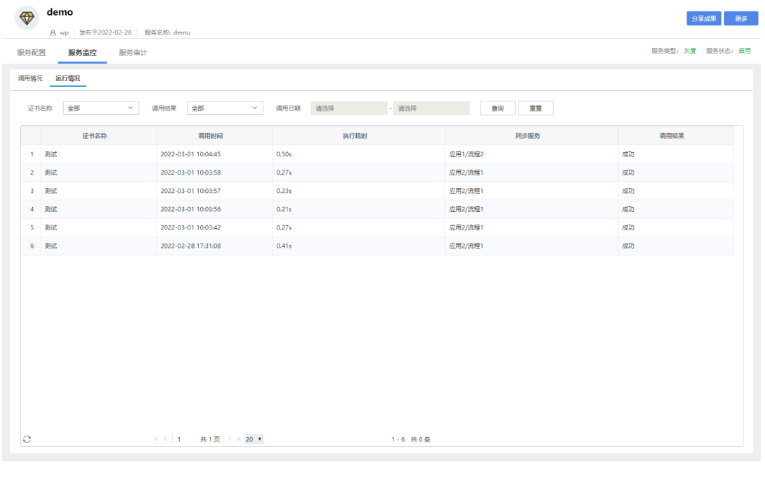Open the 证书名称 dropdown
The width and height of the screenshot is (765, 477).
click(101, 108)
